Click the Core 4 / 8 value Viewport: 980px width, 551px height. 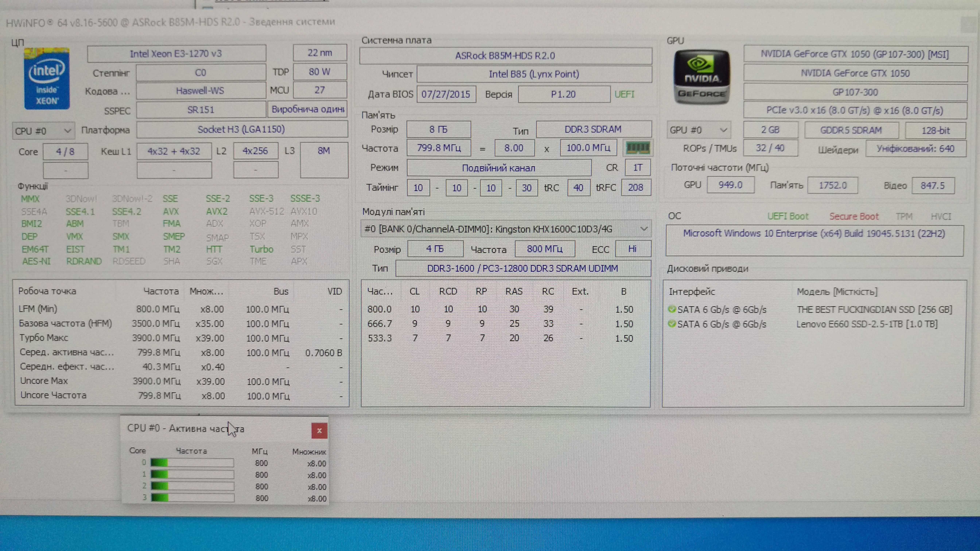tap(65, 151)
